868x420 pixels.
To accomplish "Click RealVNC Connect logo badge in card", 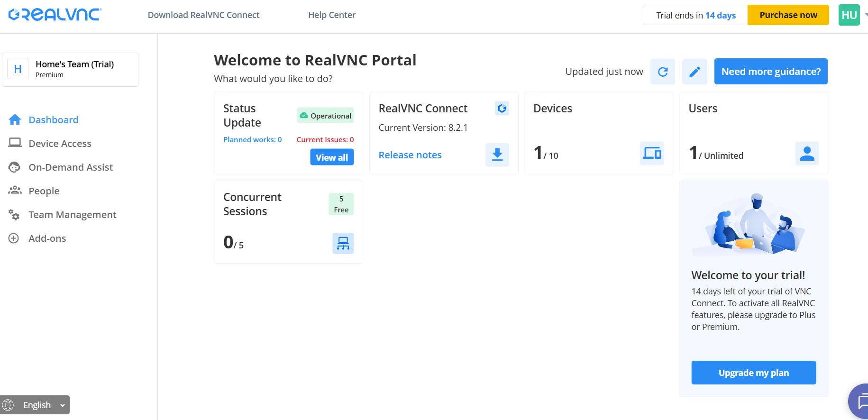I will point(502,109).
